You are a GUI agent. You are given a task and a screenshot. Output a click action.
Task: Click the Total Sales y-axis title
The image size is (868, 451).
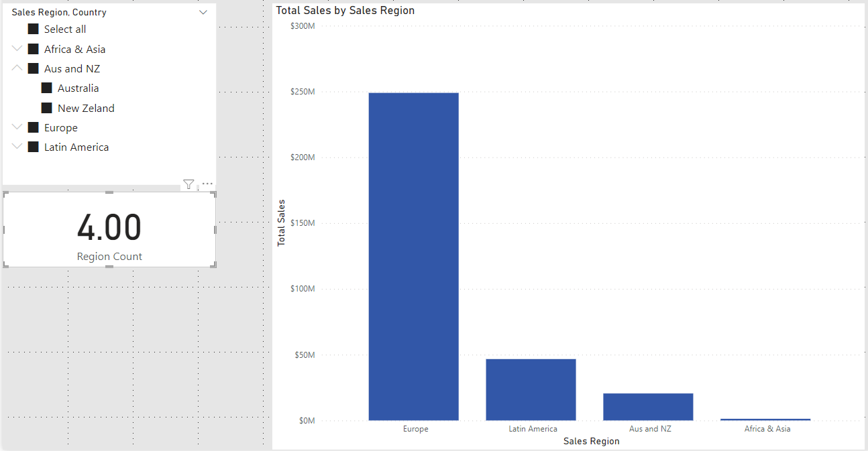click(x=281, y=222)
